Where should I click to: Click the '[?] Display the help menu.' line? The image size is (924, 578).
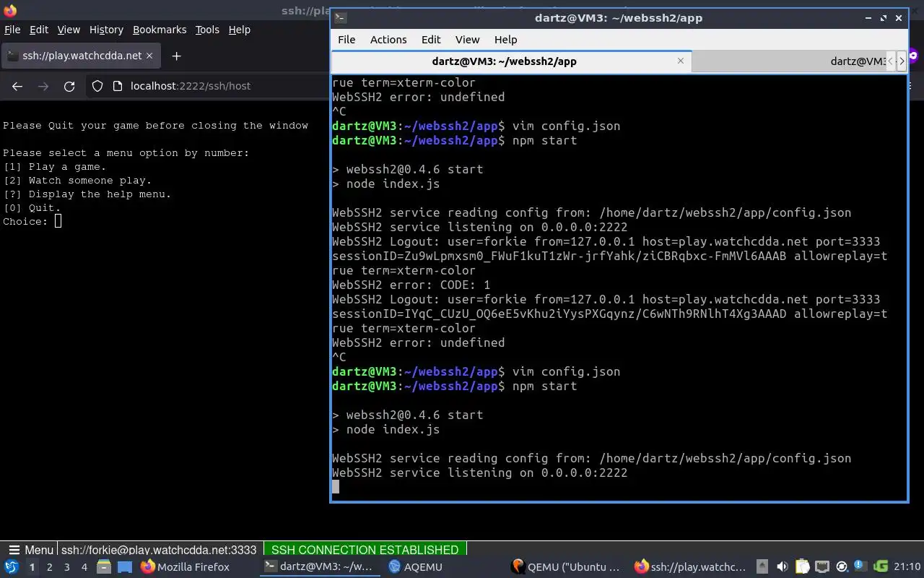[x=87, y=194]
